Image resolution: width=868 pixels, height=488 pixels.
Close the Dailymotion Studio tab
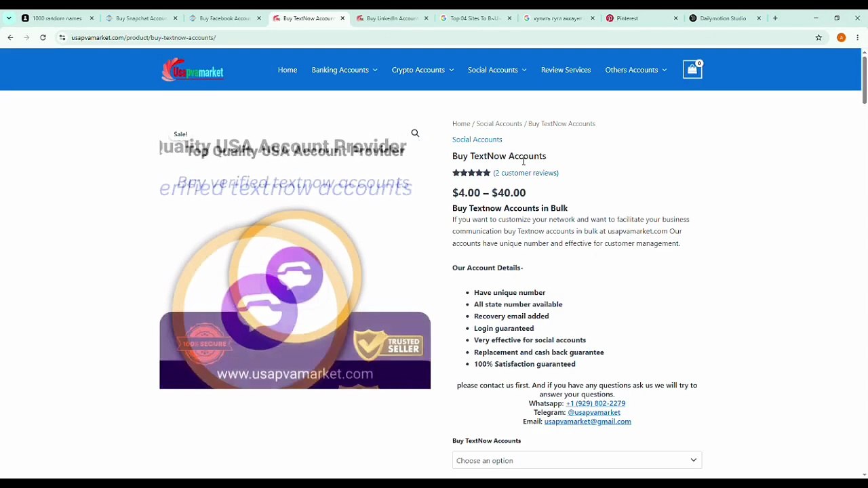click(x=759, y=18)
